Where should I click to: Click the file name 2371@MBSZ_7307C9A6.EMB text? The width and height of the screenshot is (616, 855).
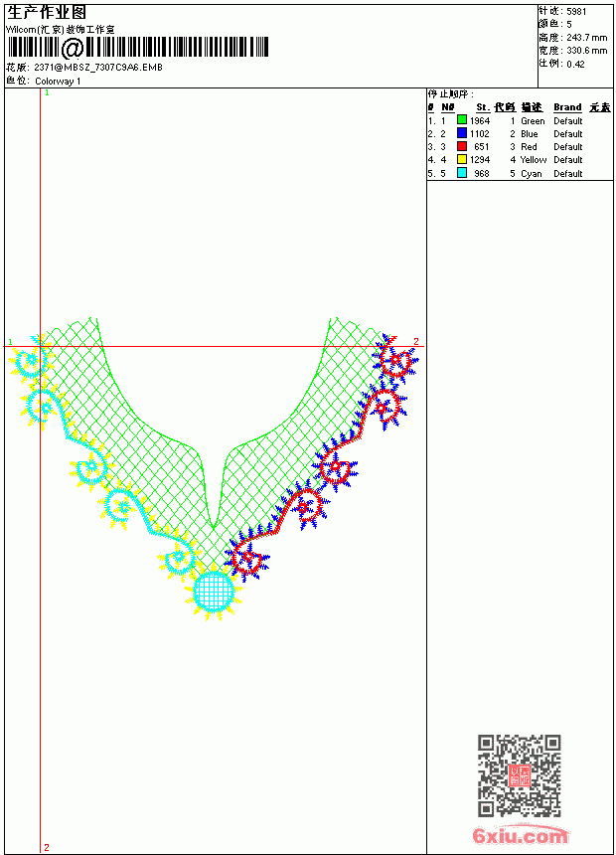(98, 68)
